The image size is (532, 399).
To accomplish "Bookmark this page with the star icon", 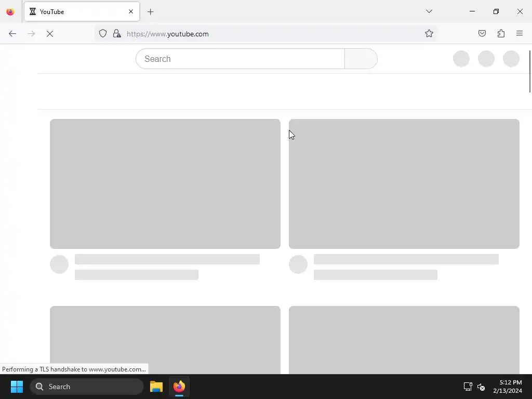I will pyautogui.click(x=429, y=33).
